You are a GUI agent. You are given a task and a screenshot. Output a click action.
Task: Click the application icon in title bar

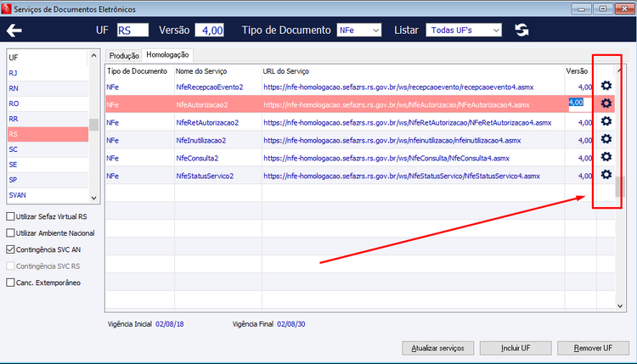[6, 8]
